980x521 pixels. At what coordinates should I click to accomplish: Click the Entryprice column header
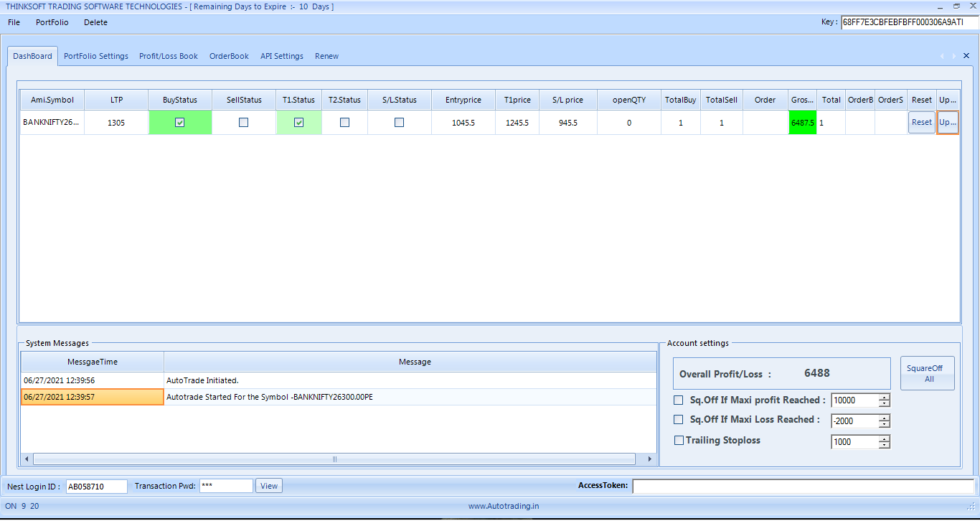click(x=463, y=100)
